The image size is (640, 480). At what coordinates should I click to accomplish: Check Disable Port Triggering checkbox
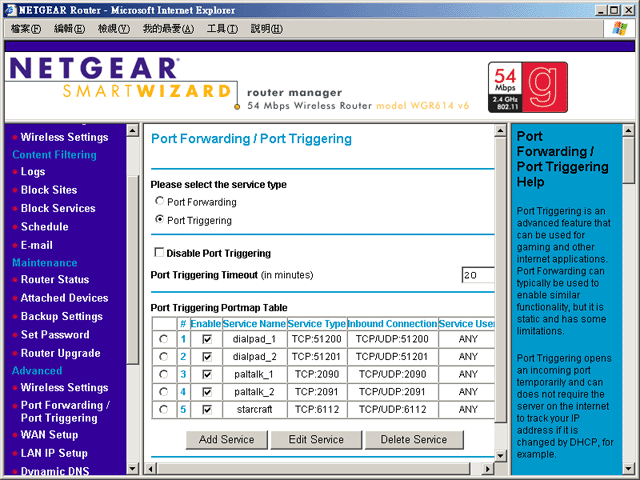coord(159,253)
